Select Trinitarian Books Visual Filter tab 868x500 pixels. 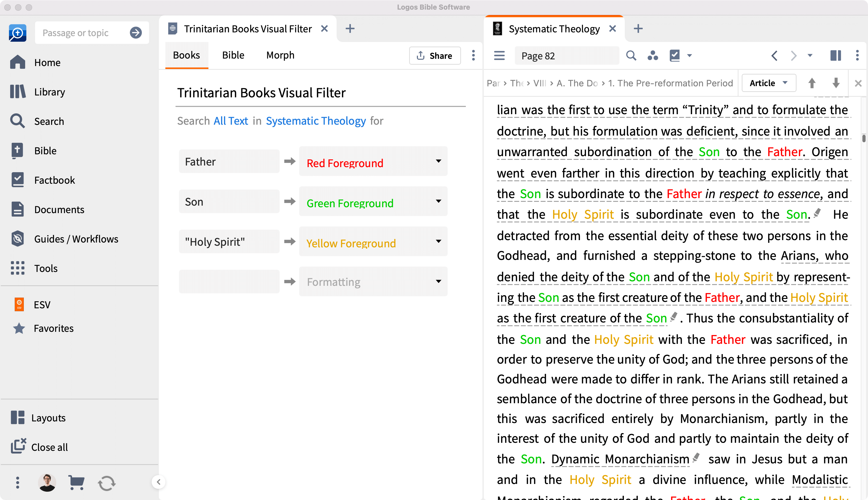(248, 29)
